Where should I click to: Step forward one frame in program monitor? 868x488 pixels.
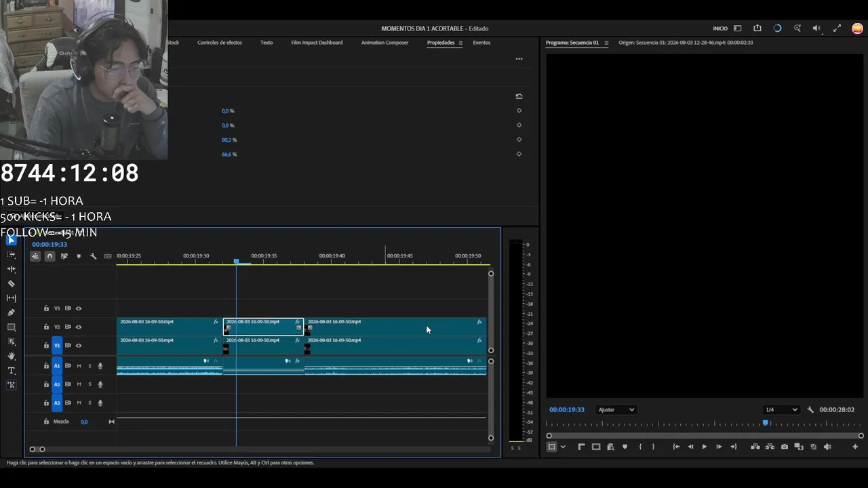pos(719,447)
